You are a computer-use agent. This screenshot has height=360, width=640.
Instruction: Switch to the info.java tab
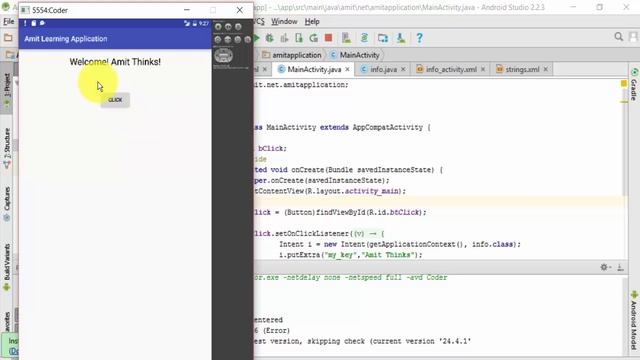[383, 69]
